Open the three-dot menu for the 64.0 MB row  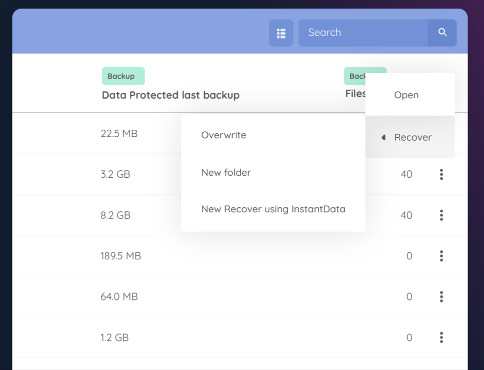click(x=441, y=297)
